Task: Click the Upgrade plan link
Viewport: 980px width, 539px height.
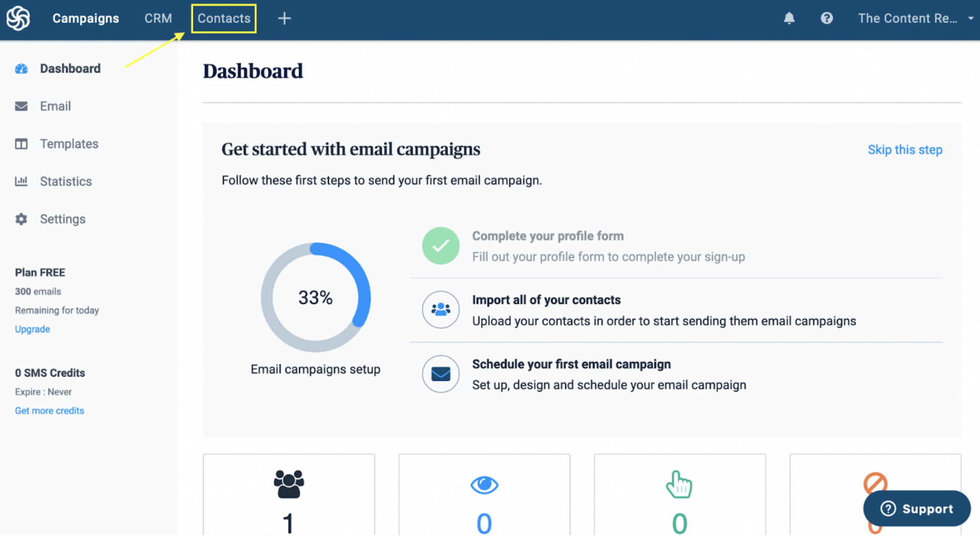Action: pos(32,329)
